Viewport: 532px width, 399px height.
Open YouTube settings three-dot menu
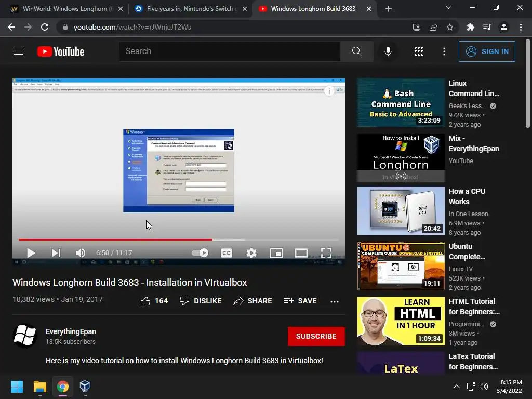click(444, 51)
